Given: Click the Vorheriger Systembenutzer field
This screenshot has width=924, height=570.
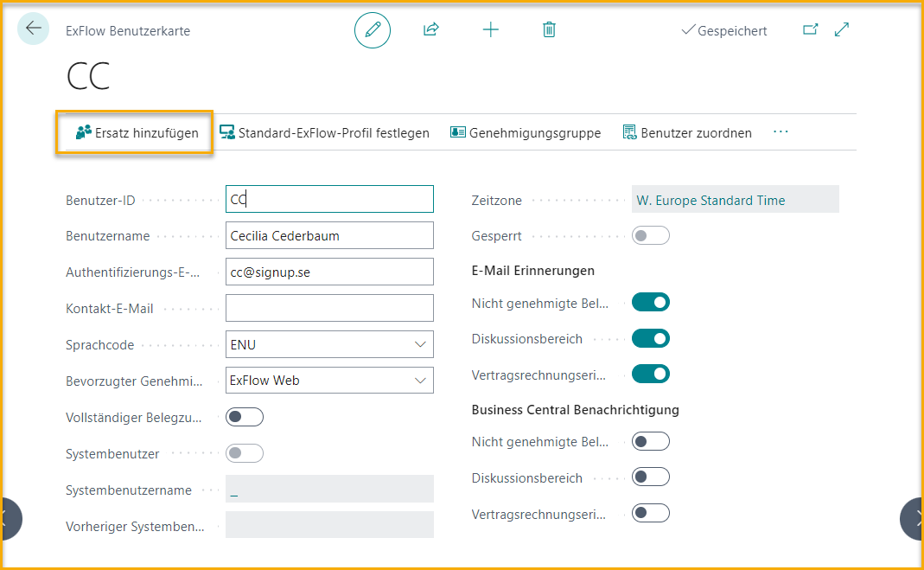Looking at the screenshot, I should [x=329, y=525].
